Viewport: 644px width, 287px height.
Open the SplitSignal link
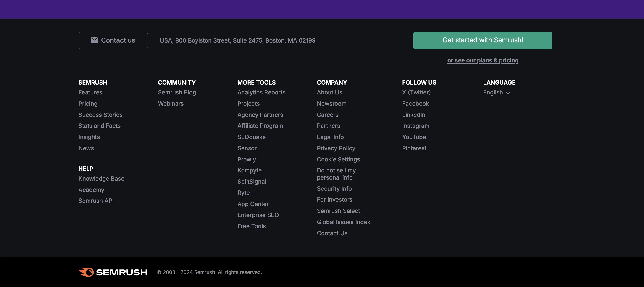pos(252,182)
